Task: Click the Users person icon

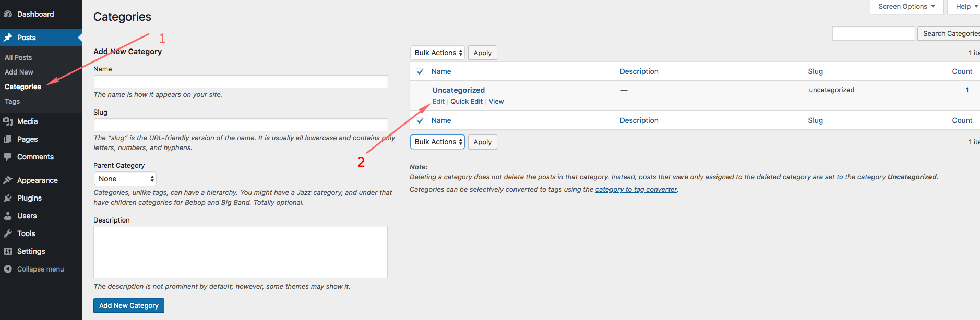Action: [x=8, y=216]
